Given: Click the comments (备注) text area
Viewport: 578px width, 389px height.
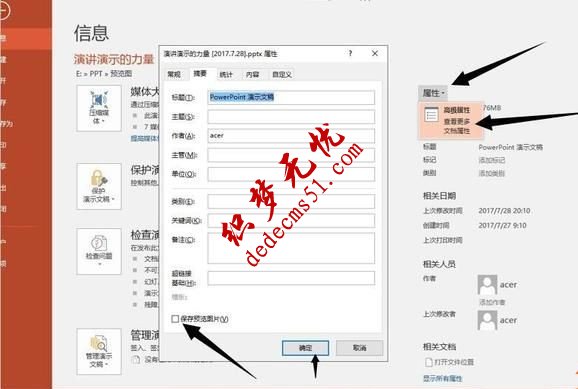Looking at the screenshot, I should coord(291,248).
